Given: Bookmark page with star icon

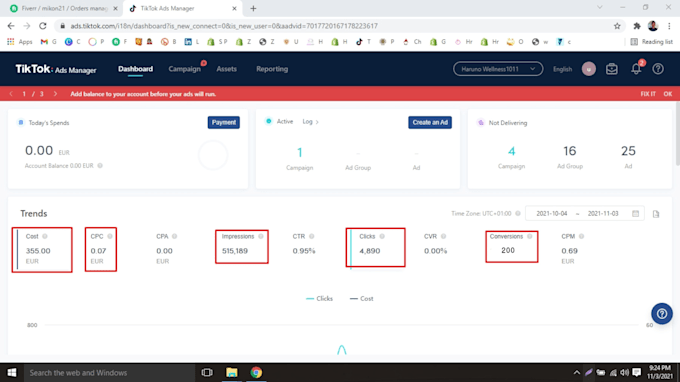Looking at the screenshot, I should tap(617, 26).
